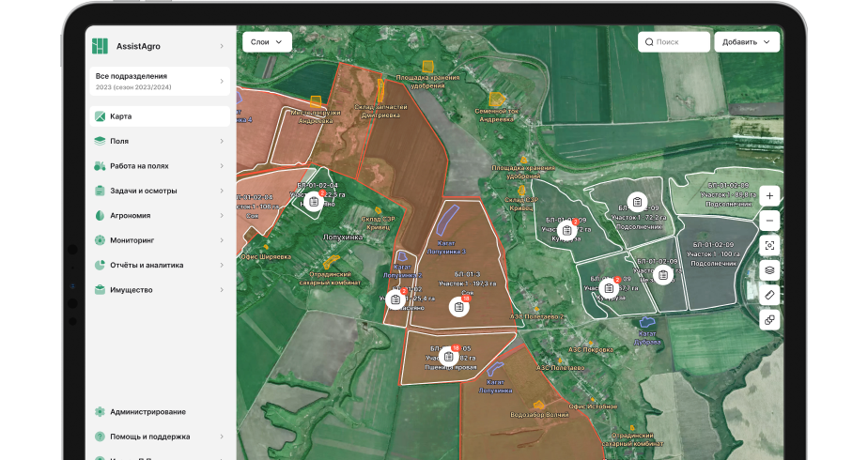Open map layers stack icon on right toolbar
This screenshot has height=460, width=868.
(769, 270)
